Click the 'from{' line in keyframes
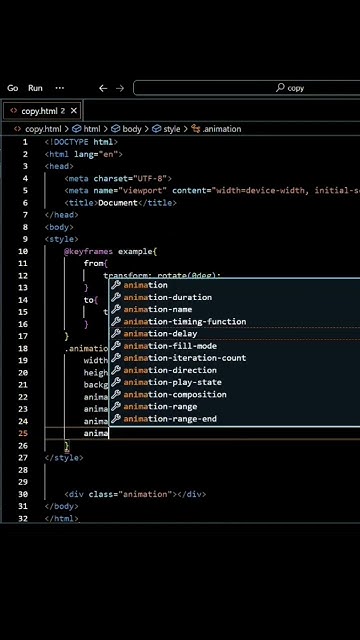Image resolution: width=360 pixels, height=640 pixels. [x=96, y=264]
